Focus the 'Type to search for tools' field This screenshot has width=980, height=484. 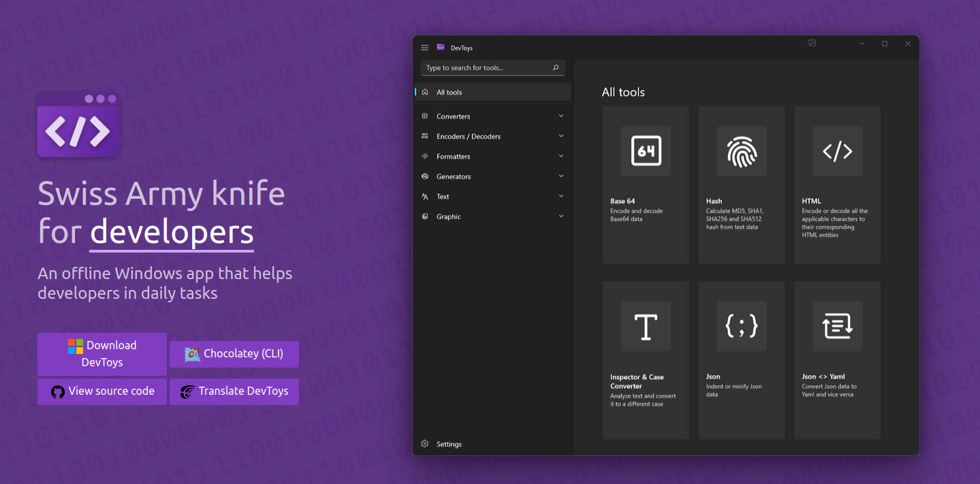(x=484, y=68)
